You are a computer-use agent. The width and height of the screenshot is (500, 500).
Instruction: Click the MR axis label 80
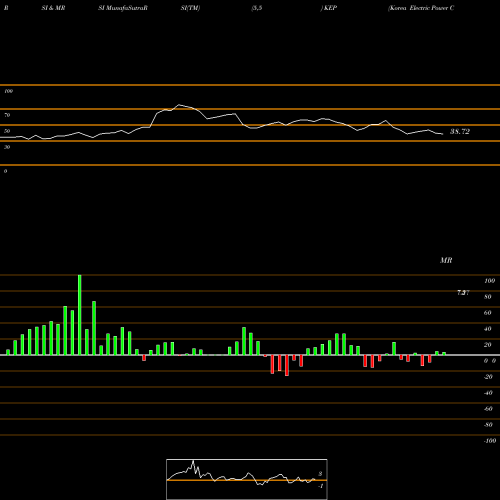pyautogui.click(x=488, y=297)
